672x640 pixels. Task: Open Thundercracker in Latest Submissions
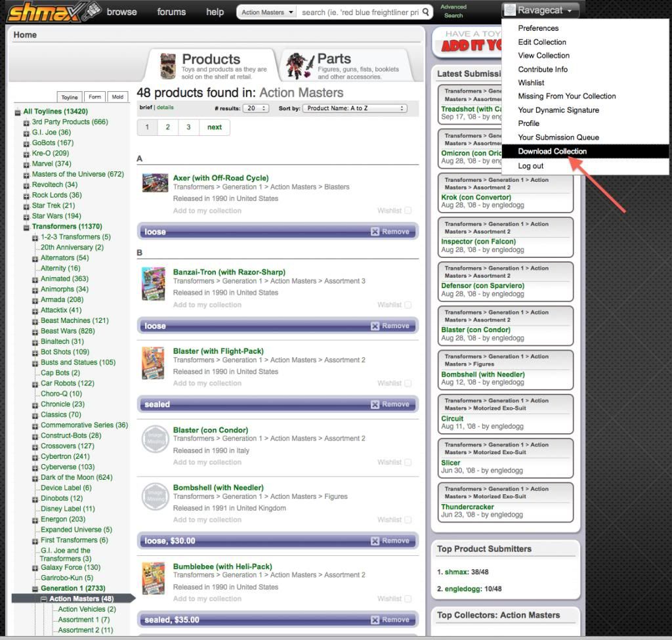click(467, 507)
